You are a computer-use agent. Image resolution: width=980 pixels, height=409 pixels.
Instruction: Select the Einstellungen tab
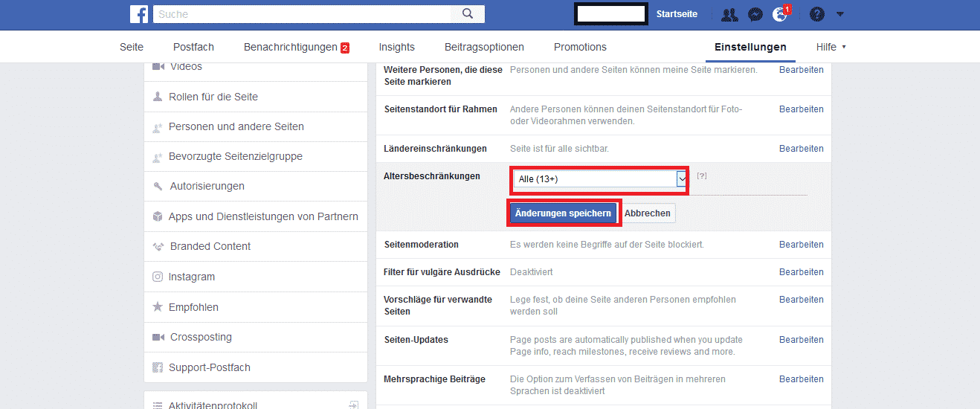750,47
